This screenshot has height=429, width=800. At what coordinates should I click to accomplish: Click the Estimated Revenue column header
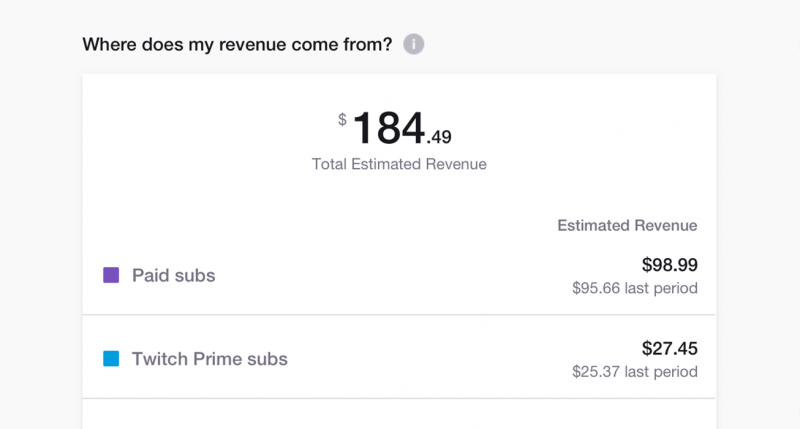(x=627, y=226)
